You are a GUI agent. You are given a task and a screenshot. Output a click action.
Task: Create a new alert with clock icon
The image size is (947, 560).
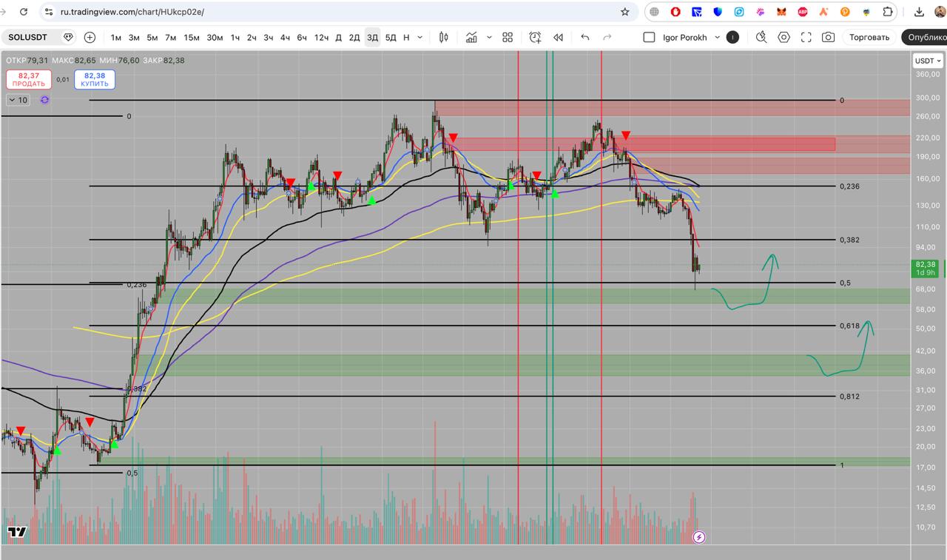(x=535, y=37)
